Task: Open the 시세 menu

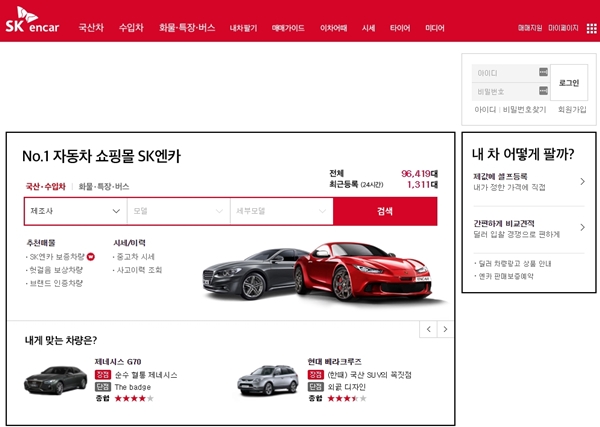Action: click(x=368, y=28)
